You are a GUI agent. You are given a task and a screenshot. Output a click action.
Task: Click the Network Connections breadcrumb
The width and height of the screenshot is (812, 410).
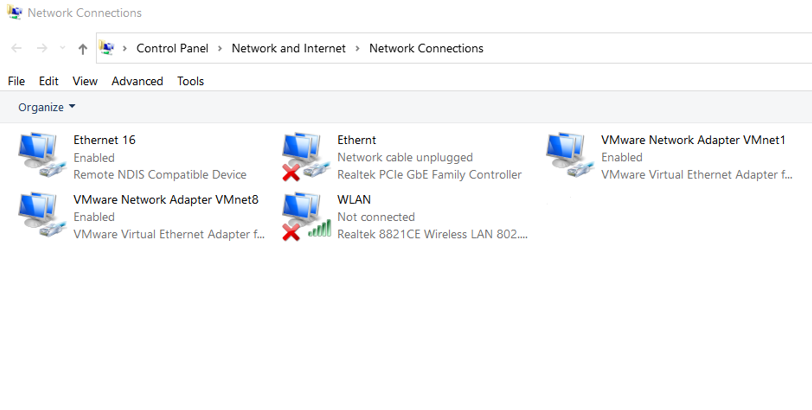click(426, 48)
